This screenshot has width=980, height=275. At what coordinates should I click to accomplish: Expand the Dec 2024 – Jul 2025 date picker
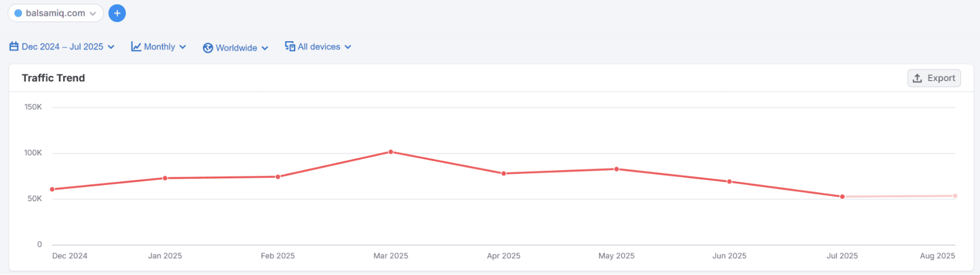pos(111,47)
